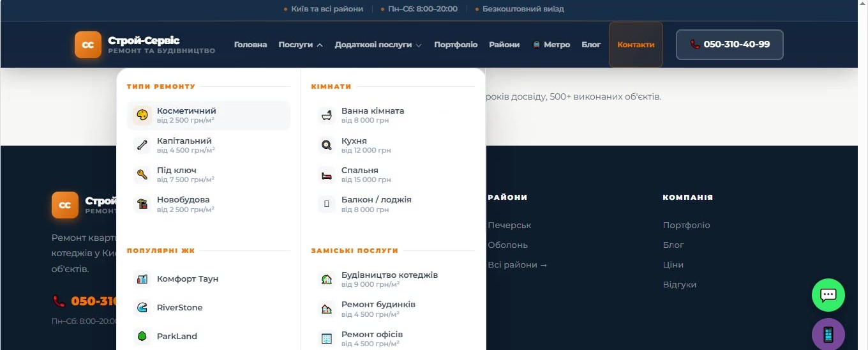
Task: Open Комфорт Таун complex link
Action: [x=209, y=278]
